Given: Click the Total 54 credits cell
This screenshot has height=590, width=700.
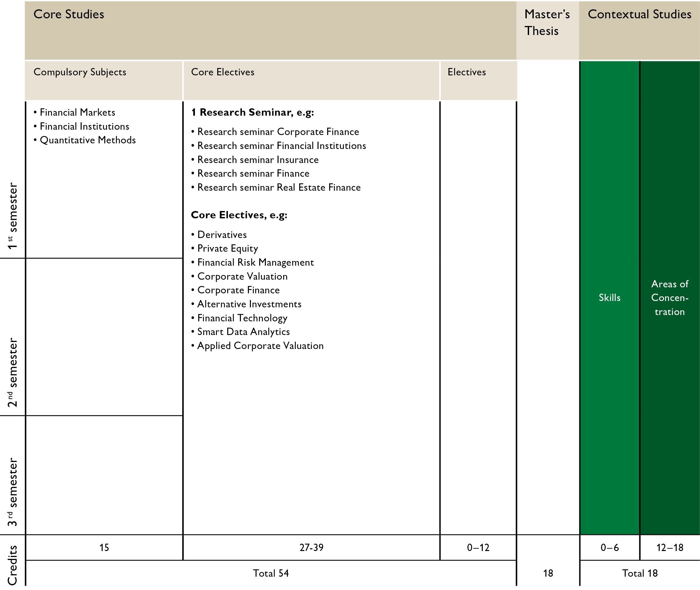Looking at the screenshot, I should [271, 573].
